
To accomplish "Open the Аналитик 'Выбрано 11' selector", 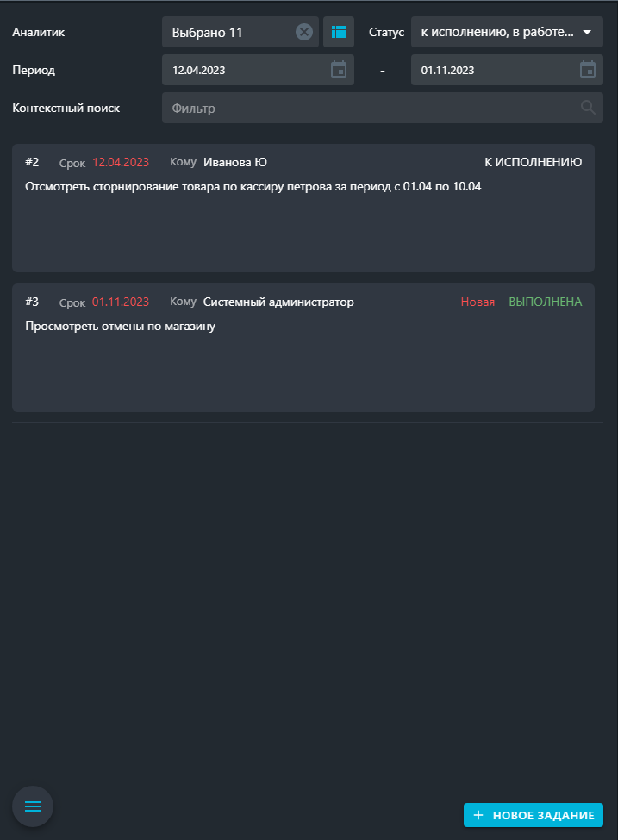I will (x=240, y=32).
